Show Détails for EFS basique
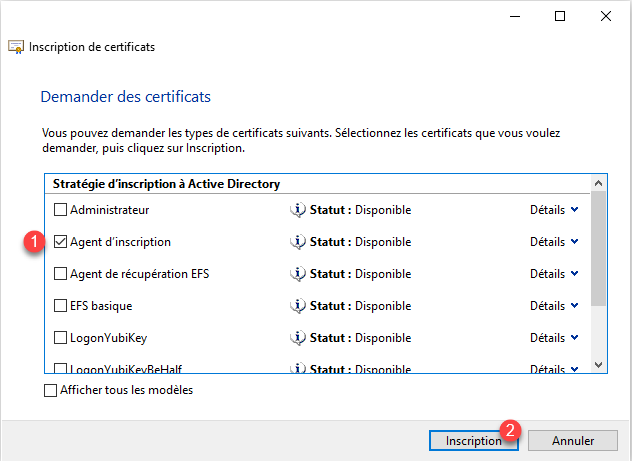632x461 pixels. pyautogui.click(x=554, y=306)
